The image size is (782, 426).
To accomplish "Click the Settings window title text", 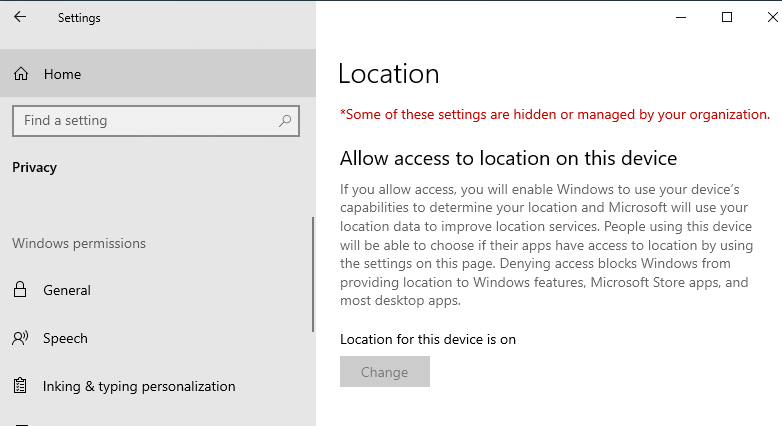I will pyautogui.click(x=79, y=18).
